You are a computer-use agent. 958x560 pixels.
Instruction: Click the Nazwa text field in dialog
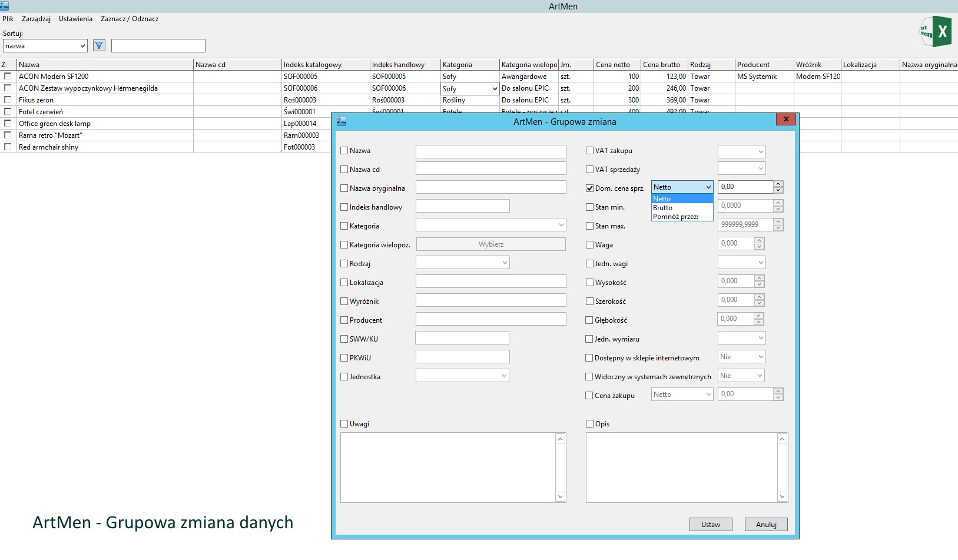tap(490, 151)
